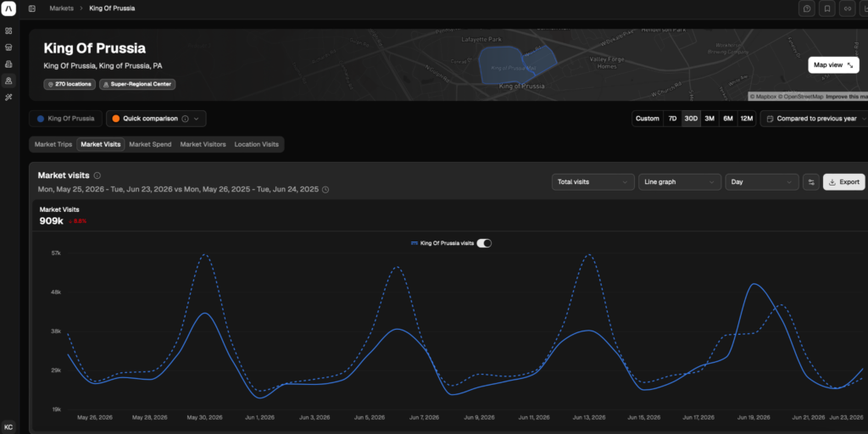Open the Day granularity dropdown
The width and height of the screenshot is (868, 434).
pyautogui.click(x=762, y=182)
